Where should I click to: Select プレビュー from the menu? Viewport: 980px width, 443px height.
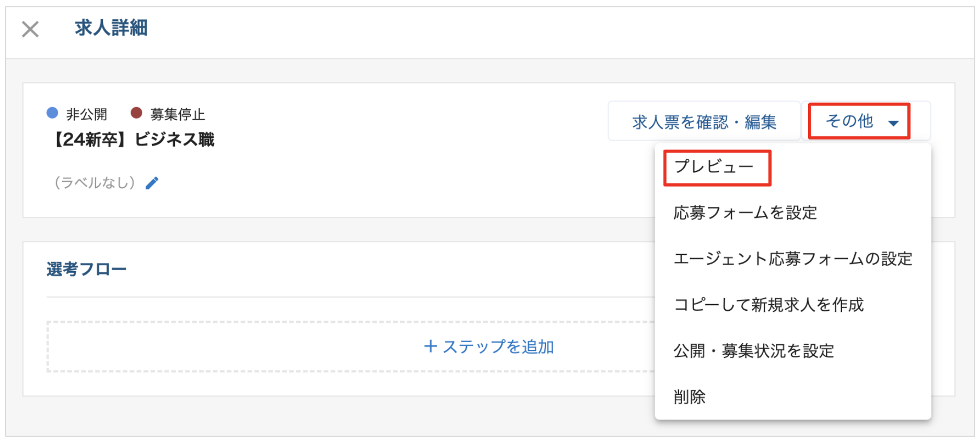coord(714,167)
